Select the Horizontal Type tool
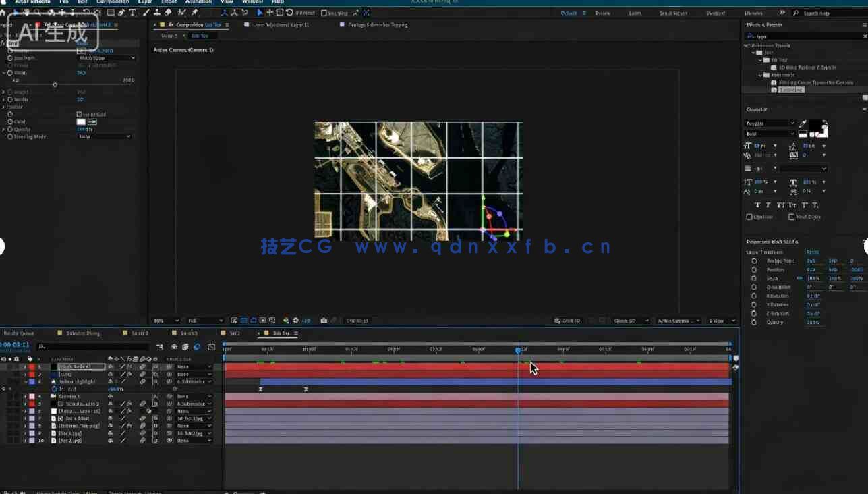The height and width of the screenshot is (494, 868). [x=132, y=13]
